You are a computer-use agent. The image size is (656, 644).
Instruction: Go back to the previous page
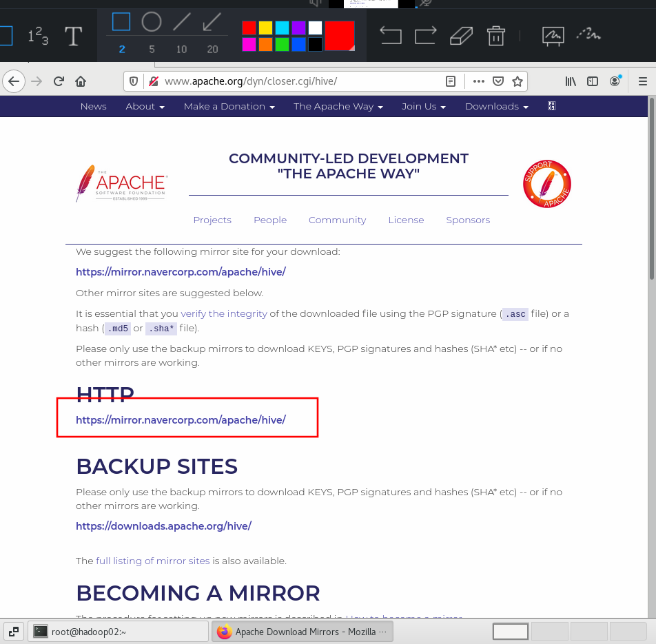[14, 81]
